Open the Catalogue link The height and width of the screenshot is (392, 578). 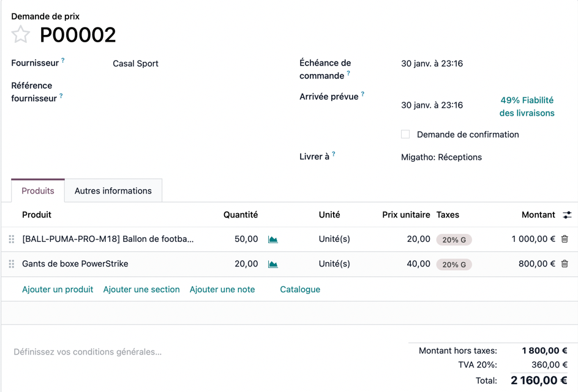(300, 290)
